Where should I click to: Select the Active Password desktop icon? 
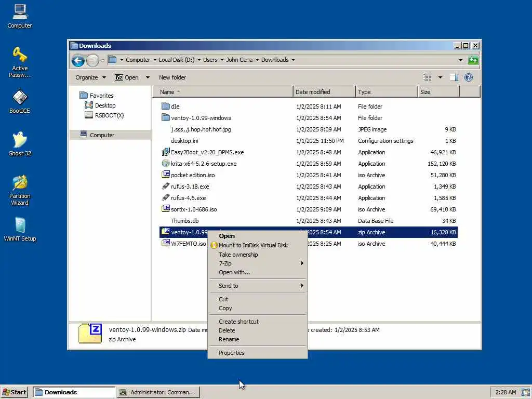pos(20,62)
